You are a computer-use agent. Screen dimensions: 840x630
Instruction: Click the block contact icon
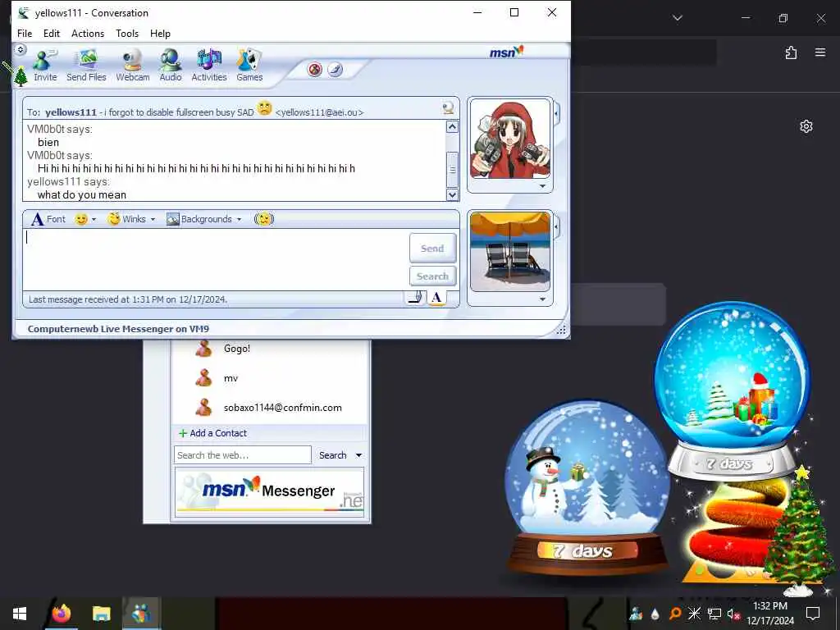(x=315, y=69)
